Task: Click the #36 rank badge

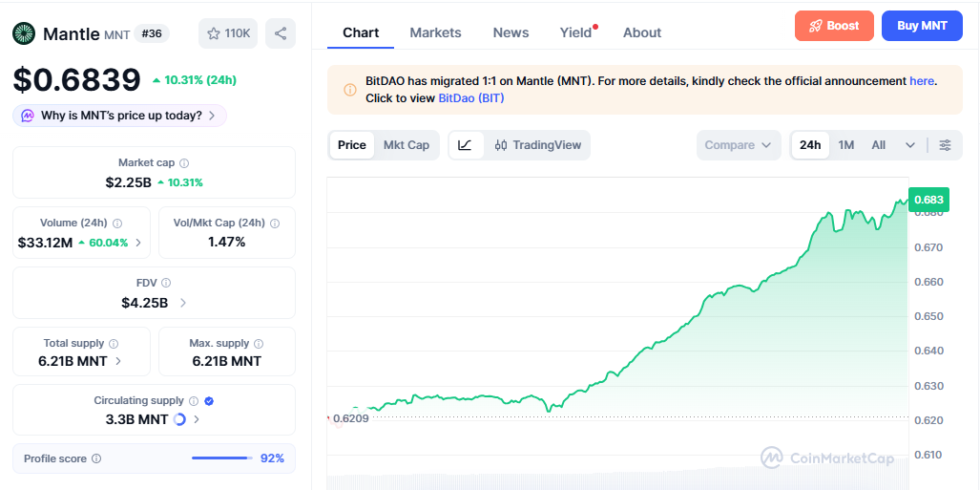Action: click(x=152, y=33)
